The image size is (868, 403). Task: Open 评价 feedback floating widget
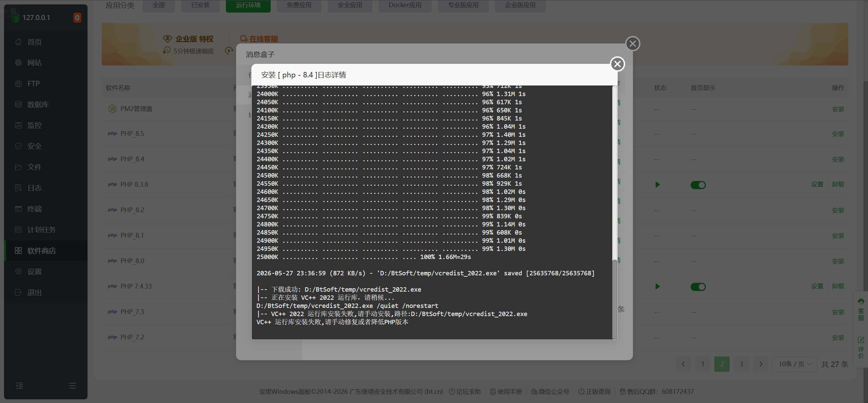point(861,347)
